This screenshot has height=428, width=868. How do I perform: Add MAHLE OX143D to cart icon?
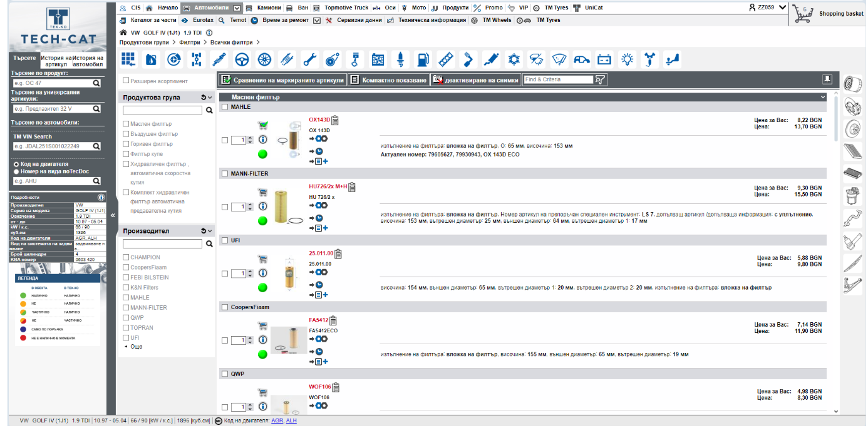click(x=263, y=125)
